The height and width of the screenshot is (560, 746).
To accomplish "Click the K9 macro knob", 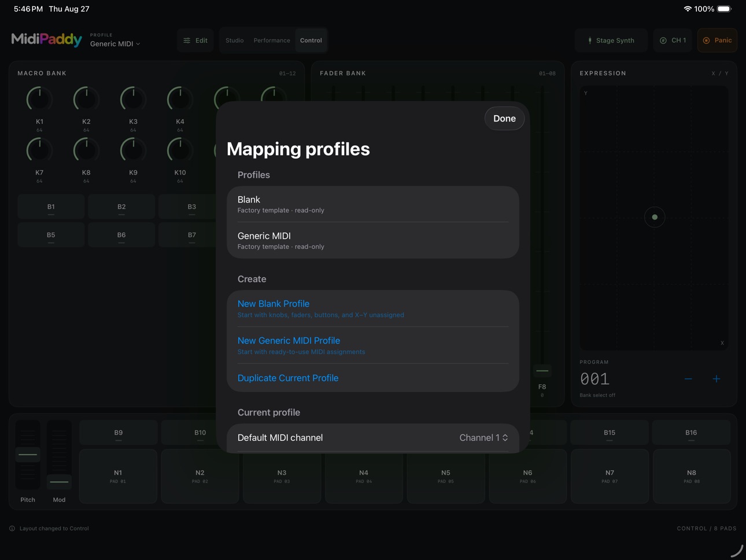I will 133,150.
